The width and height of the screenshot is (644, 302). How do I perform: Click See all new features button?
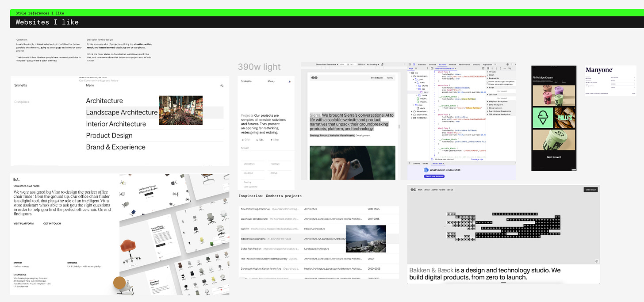[434, 176]
